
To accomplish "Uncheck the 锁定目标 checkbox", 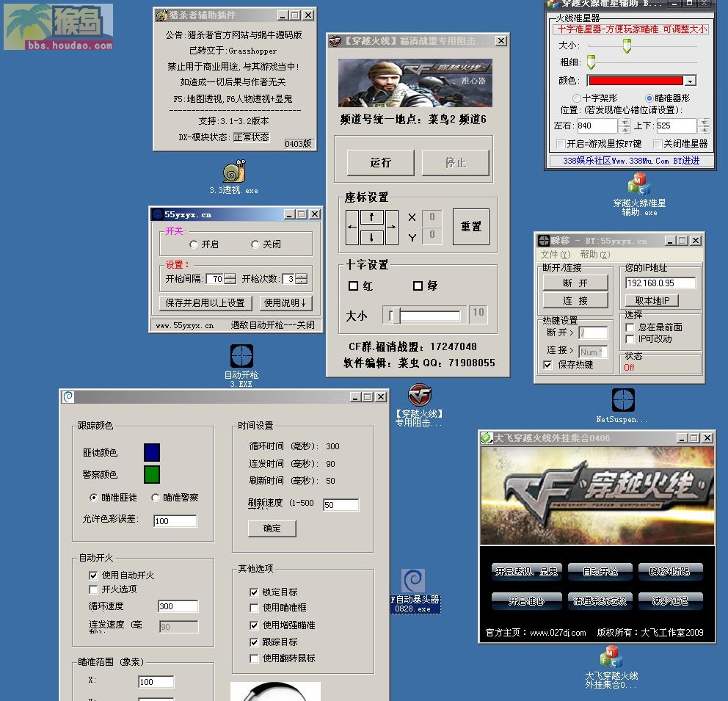I will click(254, 592).
